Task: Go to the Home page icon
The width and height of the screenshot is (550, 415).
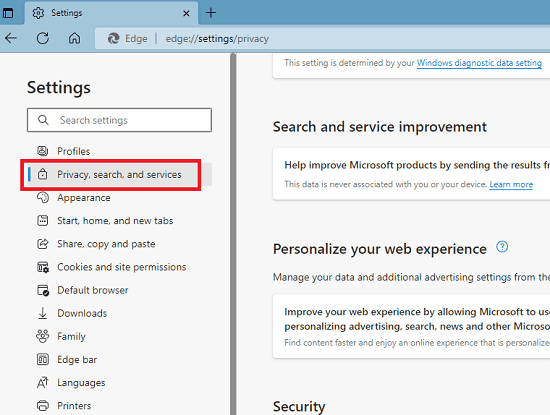Action: (74, 38)
